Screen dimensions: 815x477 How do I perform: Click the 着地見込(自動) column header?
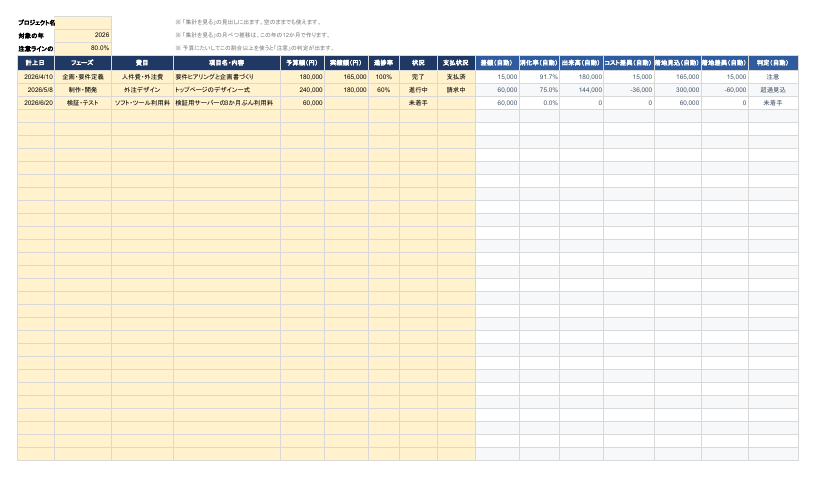(x=678, y=63)
